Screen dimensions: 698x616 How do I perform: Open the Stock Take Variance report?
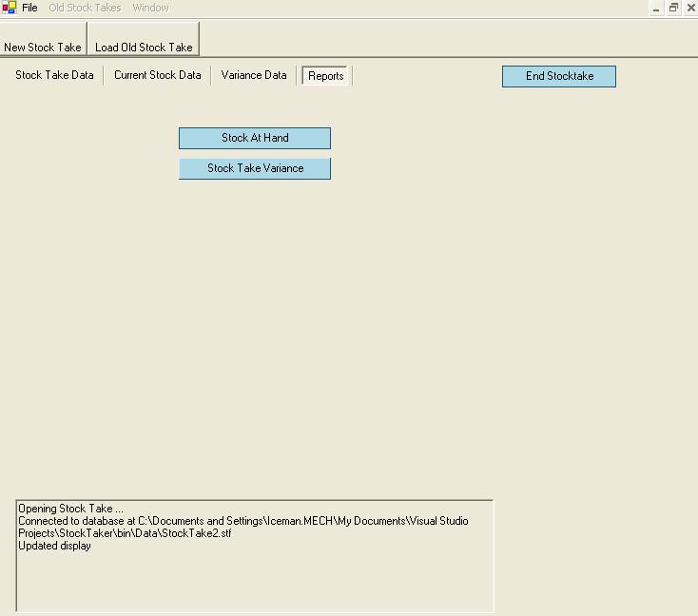[x=255, y=168]
